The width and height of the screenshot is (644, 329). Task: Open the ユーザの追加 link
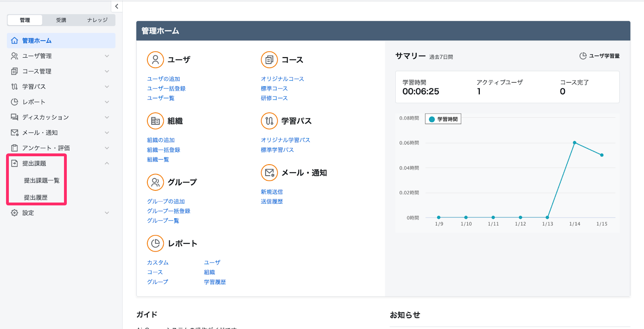(163, 79)
